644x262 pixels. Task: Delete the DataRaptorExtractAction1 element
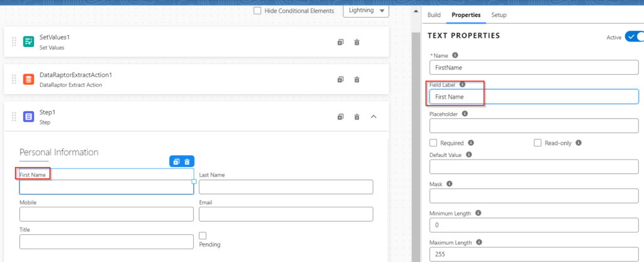(x=357, y=80)
